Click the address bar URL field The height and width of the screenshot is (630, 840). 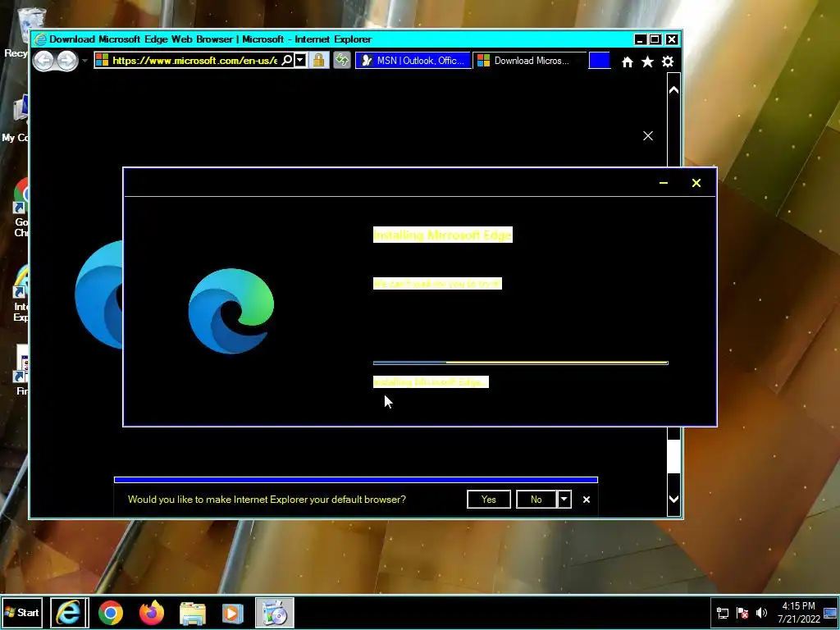tap(194, 61)
